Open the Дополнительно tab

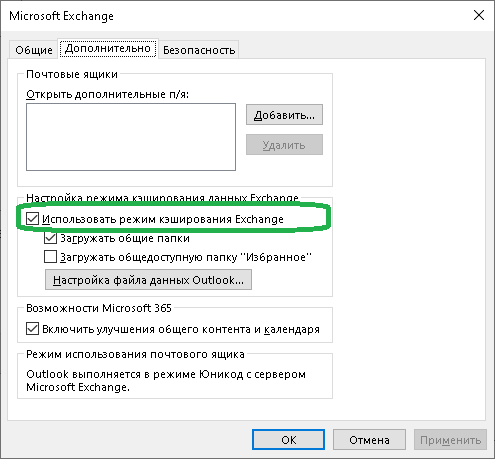point(108,49)
